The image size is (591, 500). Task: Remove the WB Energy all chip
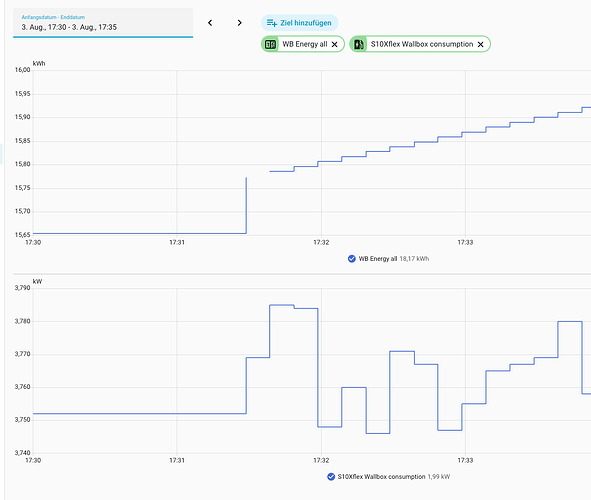334,44
